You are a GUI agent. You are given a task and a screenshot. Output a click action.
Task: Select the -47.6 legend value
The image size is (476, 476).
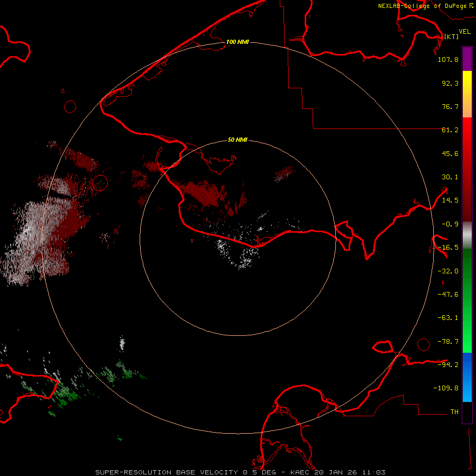coord(448,295)
